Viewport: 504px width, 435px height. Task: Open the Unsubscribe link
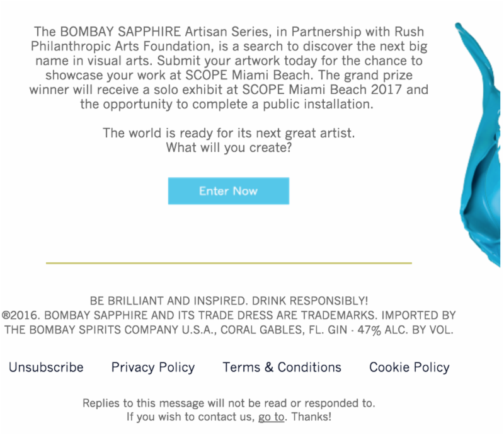point(46,367)
